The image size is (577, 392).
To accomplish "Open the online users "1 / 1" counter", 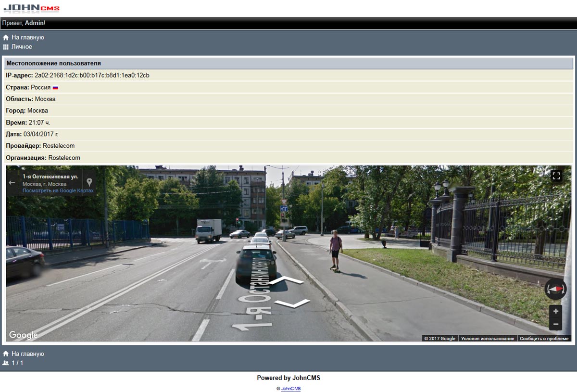I will click(17, 363).
